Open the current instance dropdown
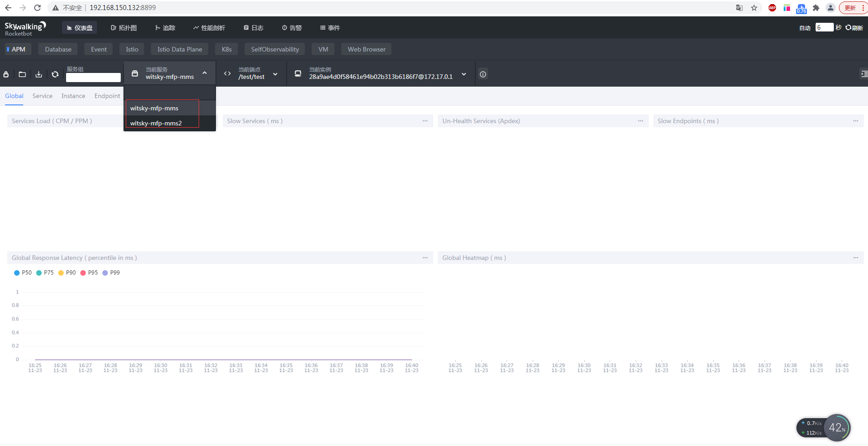 pyautogui.click(x=463, y=74)
